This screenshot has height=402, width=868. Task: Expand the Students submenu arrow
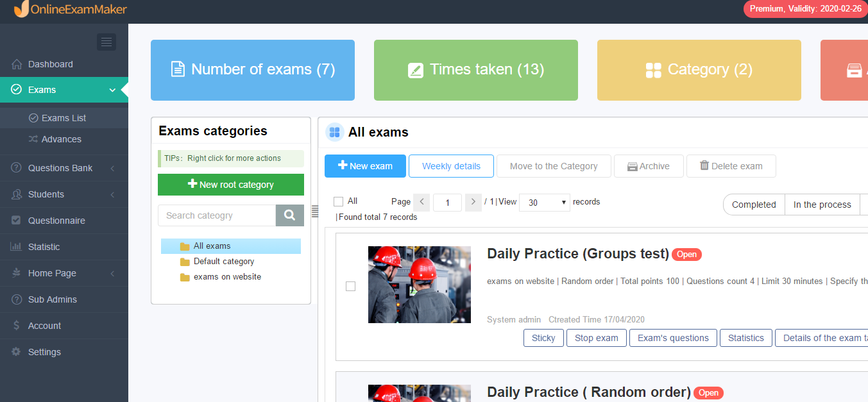coord(113,194)
